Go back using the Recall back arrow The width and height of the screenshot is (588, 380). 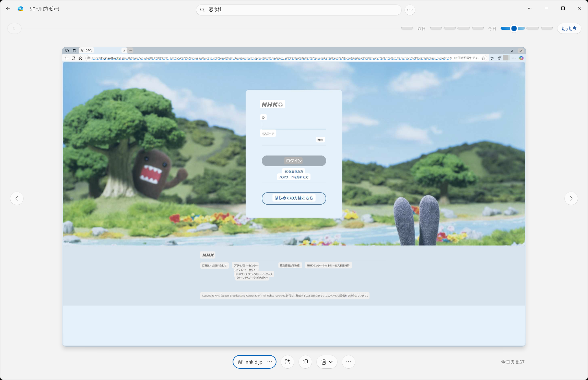(8, 9)
